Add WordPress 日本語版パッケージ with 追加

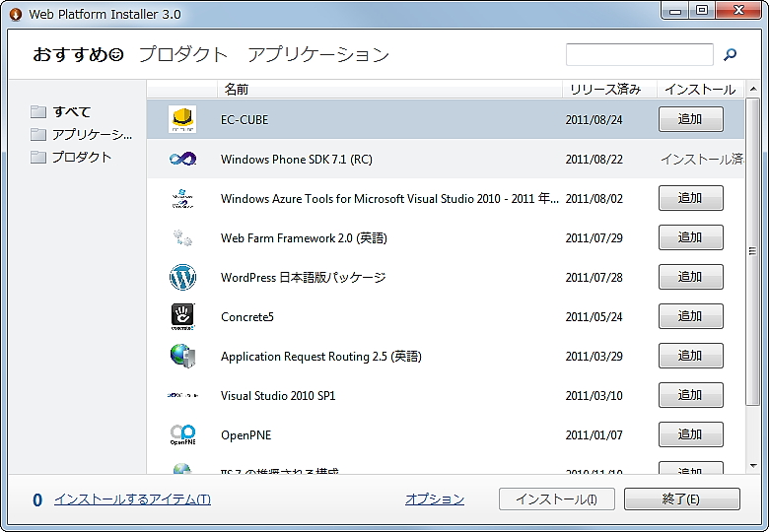(690, 277)
